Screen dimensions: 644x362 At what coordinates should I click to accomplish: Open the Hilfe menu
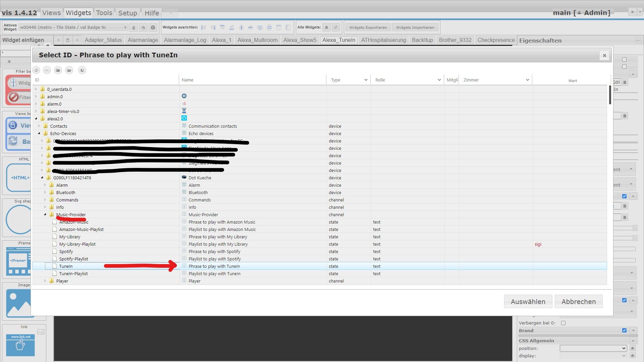pyautogui.click(x=152, y=13)
